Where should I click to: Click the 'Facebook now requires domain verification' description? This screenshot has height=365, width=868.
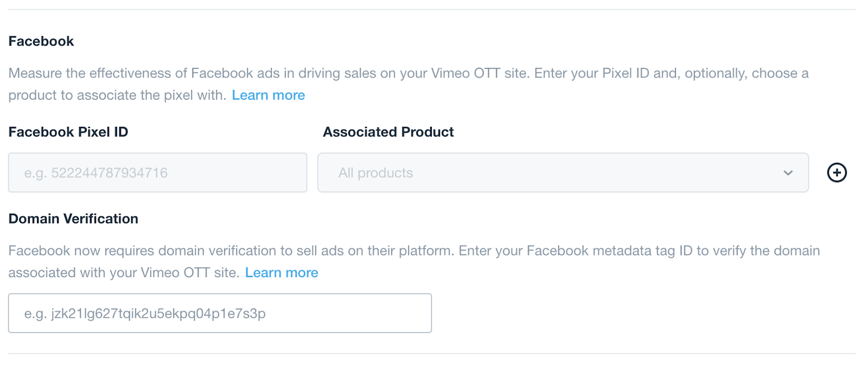click(413, 251)
